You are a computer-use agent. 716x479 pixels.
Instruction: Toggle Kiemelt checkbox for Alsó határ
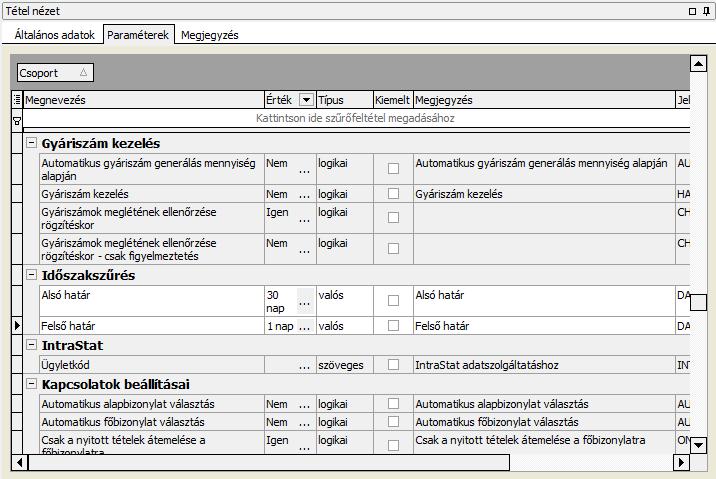(393, 300)
